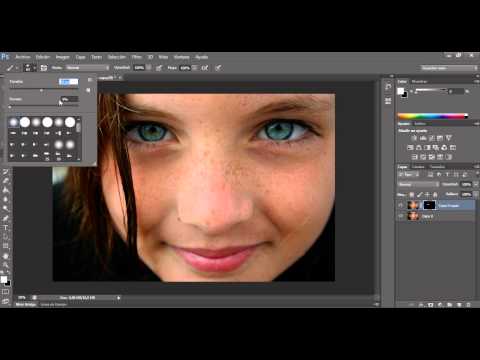Click the brush Dureza value field

tap(69, 99)
